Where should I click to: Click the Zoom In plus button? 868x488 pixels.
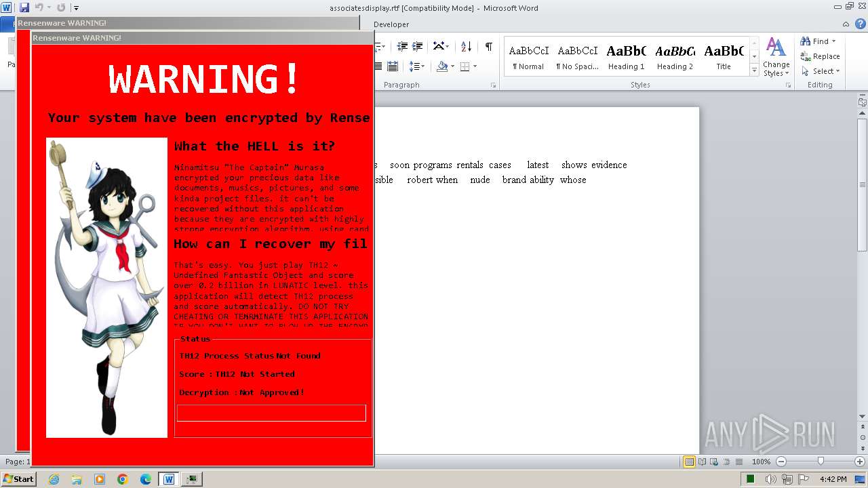tap(859, 462)
